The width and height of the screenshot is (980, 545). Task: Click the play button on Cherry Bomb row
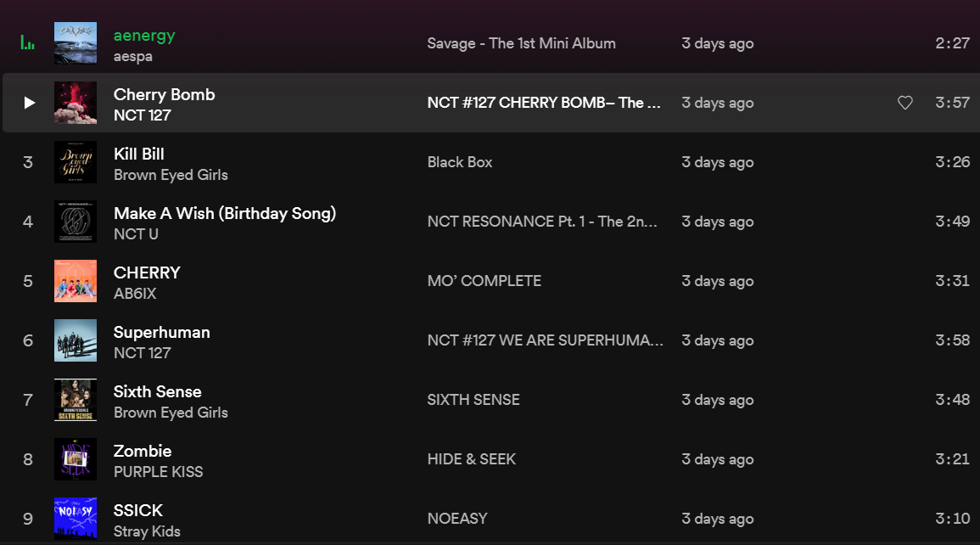pyautogui.click(x=29, y=103)
